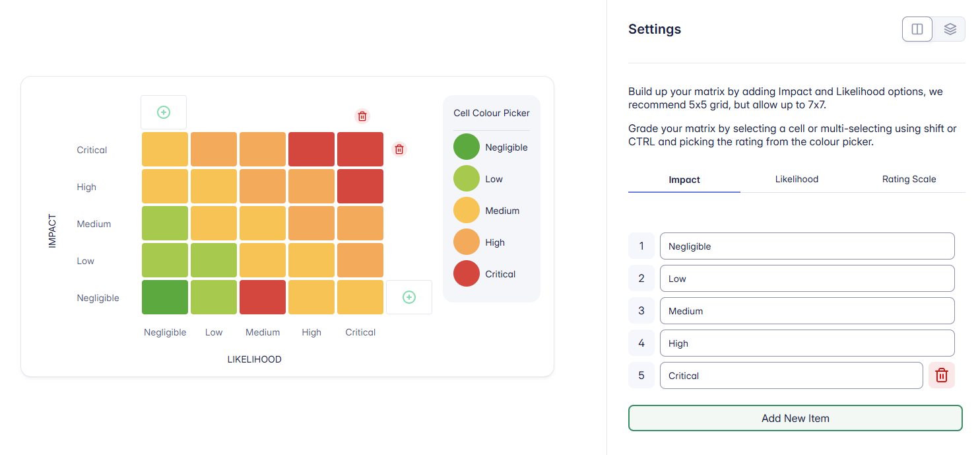Select the dark green bottom-left matrix cell
The height and width of the screenshot is (455, 980).
pyautogui.click(x=164, y=297)
